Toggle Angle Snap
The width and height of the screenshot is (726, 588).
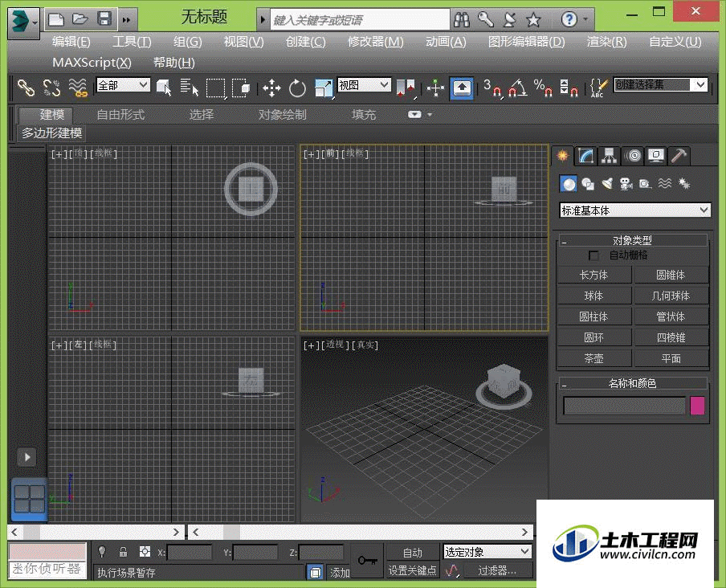point(518,88)
